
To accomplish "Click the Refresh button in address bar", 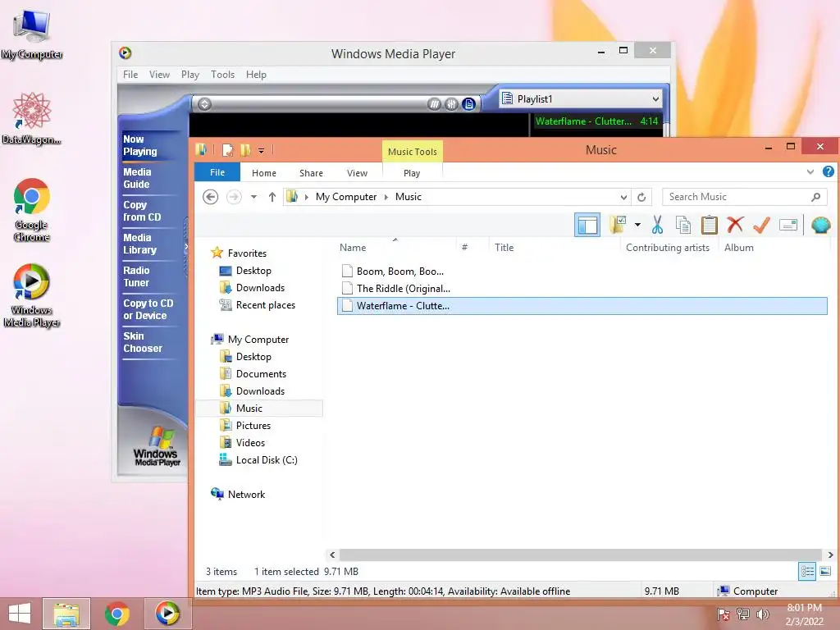I will click(x=641, y=197).
